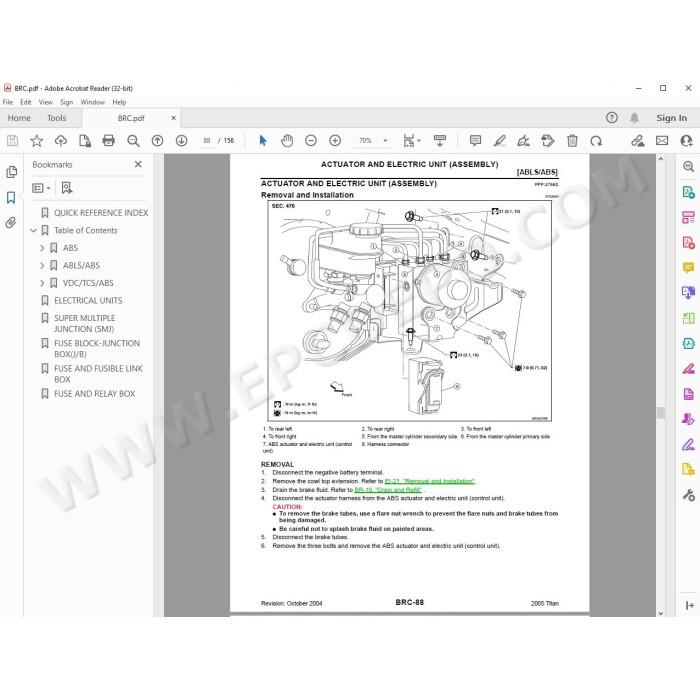Click the Delete trash icon in toolbar
This screenshot has width=700, height=700.
(x=572, y=141)
